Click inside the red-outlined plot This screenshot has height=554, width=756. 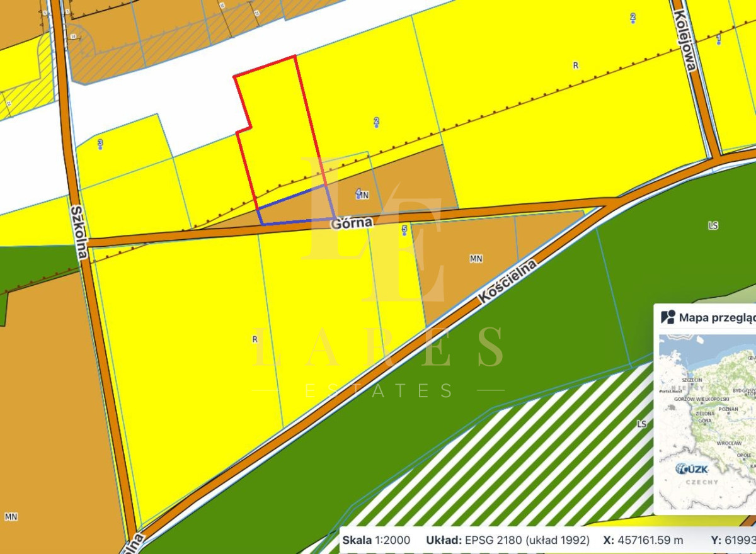click(x=277, y=126)
